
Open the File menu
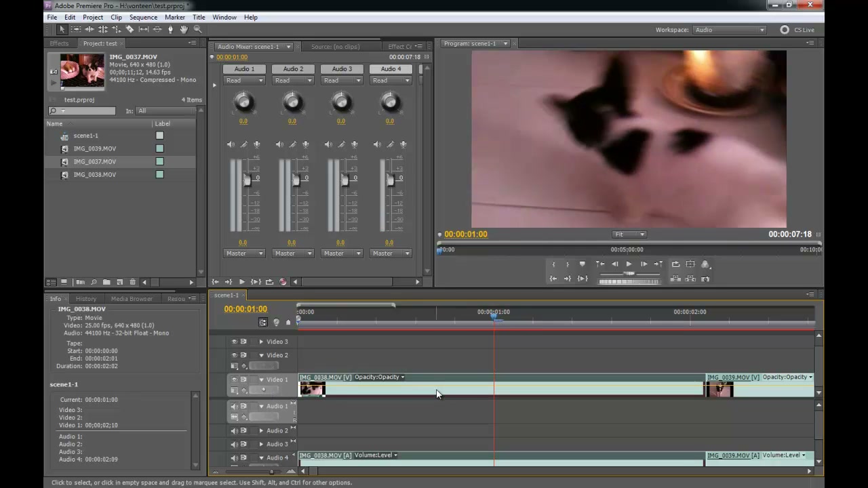coord(52,17)
